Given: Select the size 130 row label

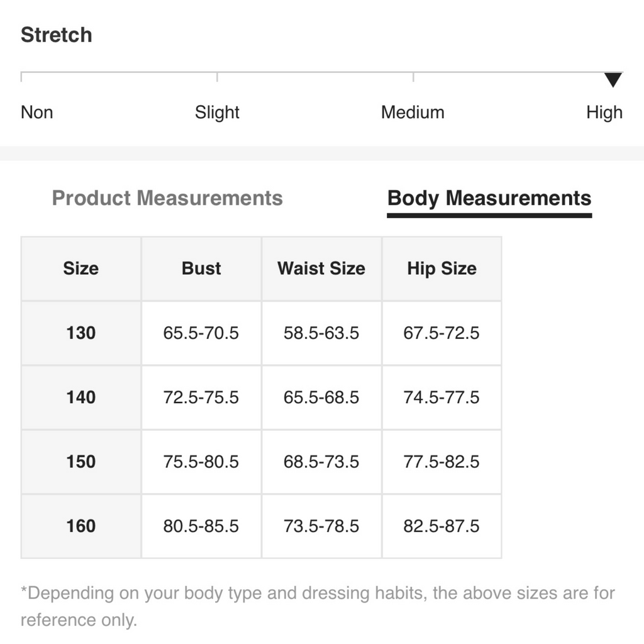Looking at the screenshot, I should [81, 333].
